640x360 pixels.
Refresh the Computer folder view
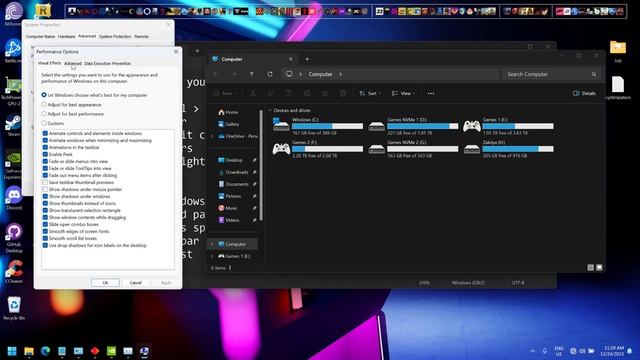pos(270,74)
